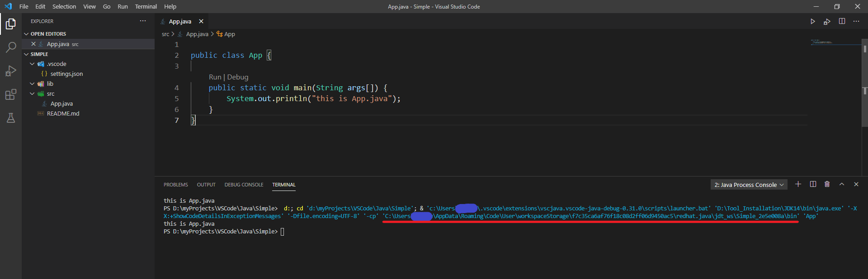Open the View menu
The width and height of the screenshot is (868, 279).
pyautogui.click(x=90, y=6)
